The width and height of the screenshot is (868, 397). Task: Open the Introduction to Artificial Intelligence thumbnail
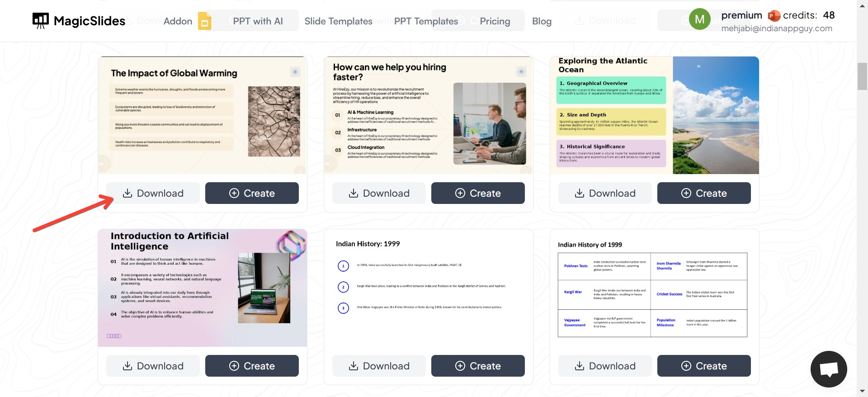tap(203, 288)
